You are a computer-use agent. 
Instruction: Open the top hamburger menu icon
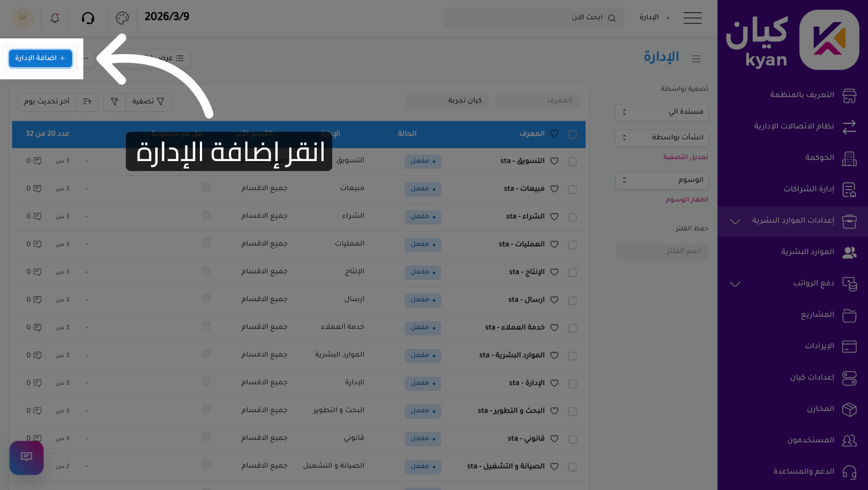(692, 18)
